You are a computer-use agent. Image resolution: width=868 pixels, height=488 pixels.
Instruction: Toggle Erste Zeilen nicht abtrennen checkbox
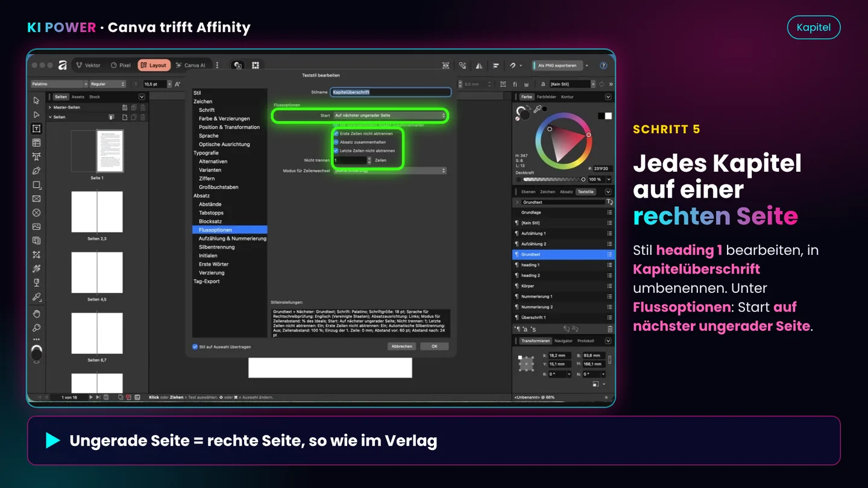336,133
